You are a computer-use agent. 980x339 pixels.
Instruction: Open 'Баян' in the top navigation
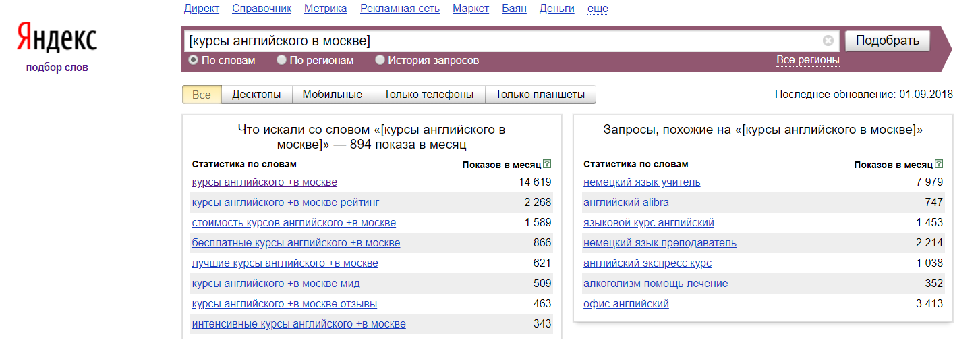[515, 8]
